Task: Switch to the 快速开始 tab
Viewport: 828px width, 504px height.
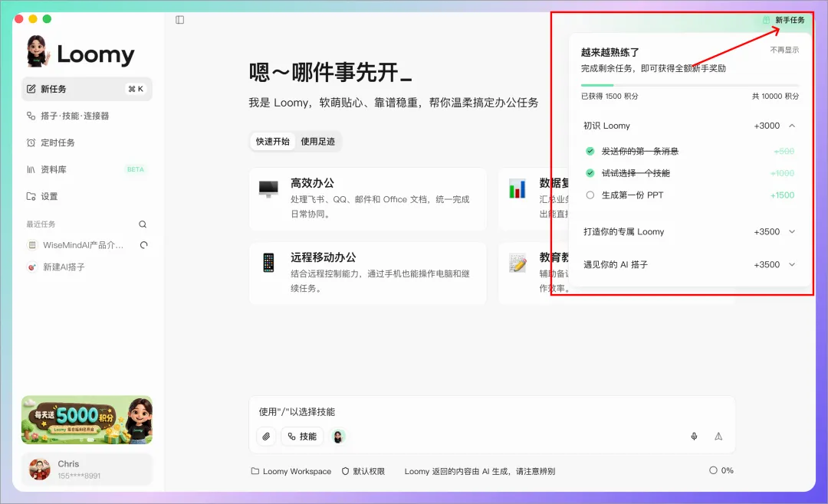Action: pos(272,142)
